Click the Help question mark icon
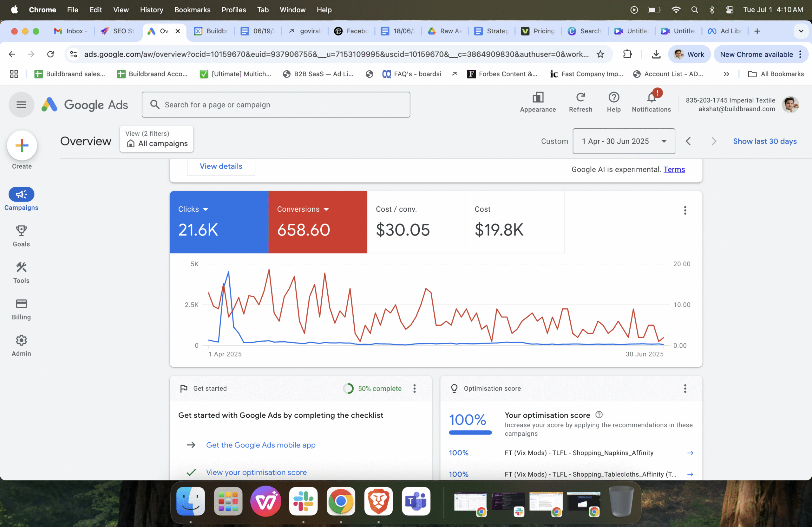812x527 pixels. (613, 98)
